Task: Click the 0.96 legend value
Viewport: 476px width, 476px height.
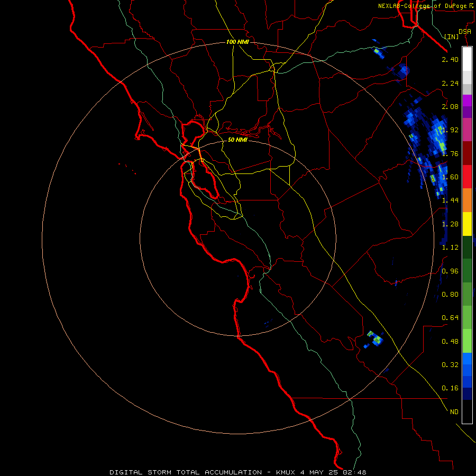Action: point(450,271)
